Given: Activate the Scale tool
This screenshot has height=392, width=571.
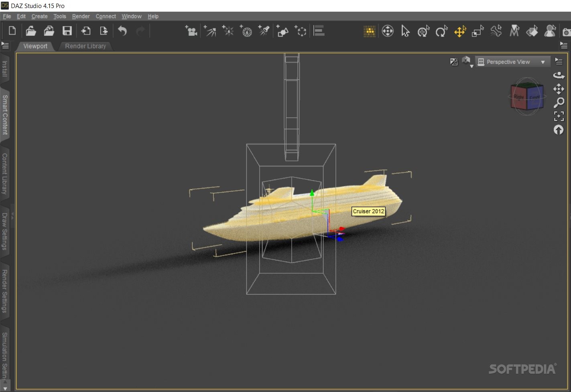Looking at the screenshot, I should [478, 31].
